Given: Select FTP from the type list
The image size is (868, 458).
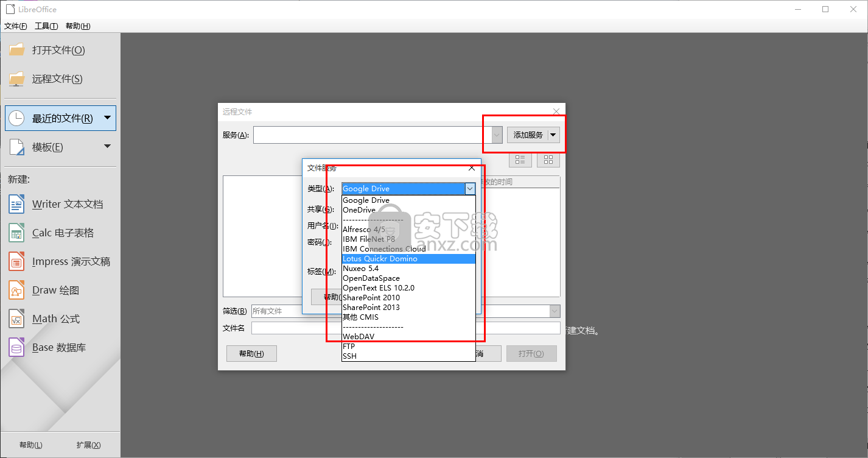Looking at the screenshot, I should (x=408, y=347).
